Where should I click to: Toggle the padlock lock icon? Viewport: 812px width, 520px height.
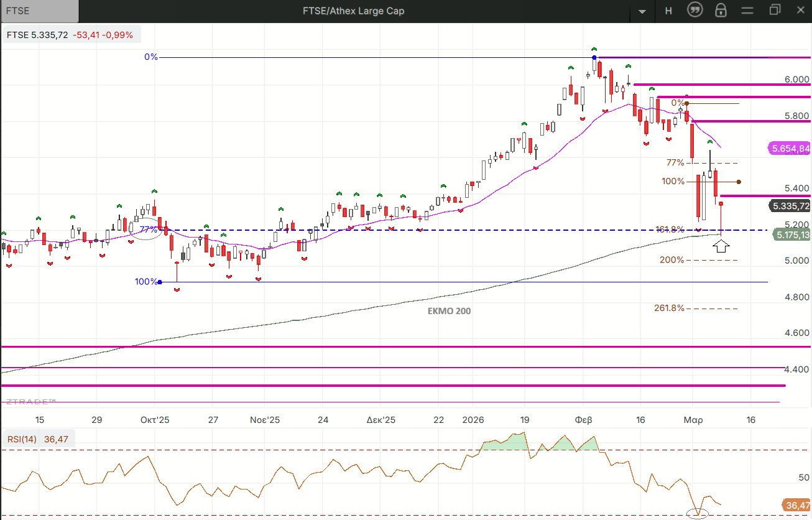point(721,11)
